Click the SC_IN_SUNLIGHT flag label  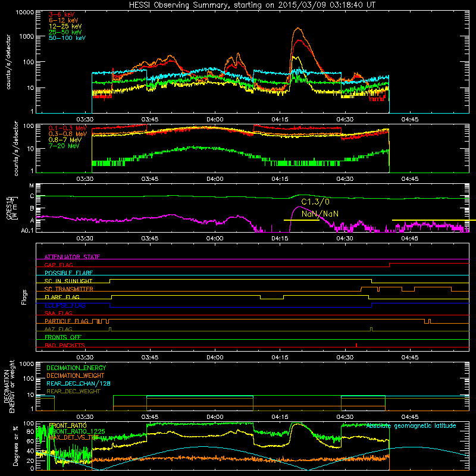pos(68,281)
